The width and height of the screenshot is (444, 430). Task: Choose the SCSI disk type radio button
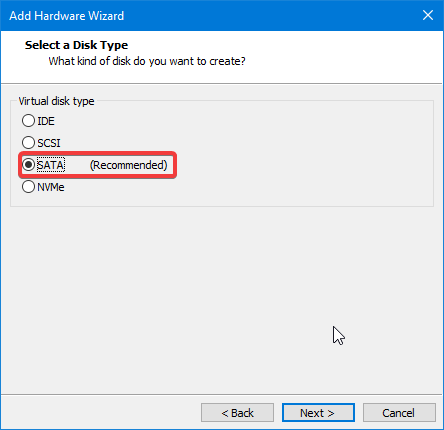coord(28,143)
